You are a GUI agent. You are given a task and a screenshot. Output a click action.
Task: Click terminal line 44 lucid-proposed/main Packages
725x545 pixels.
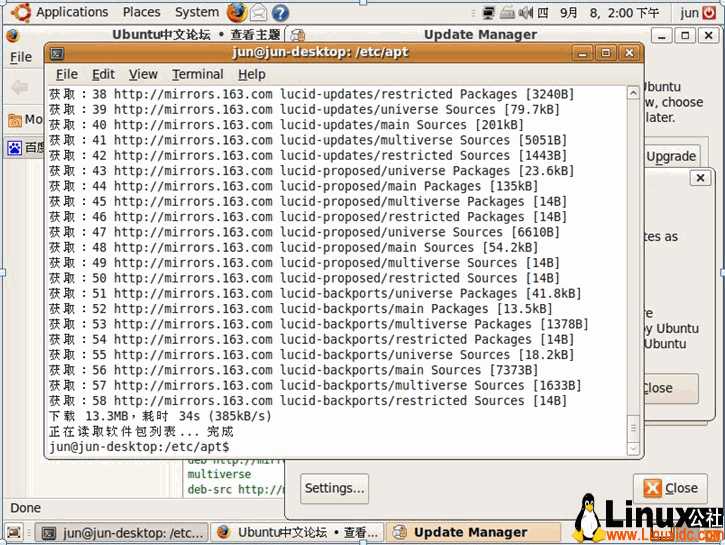coord(294,186)
